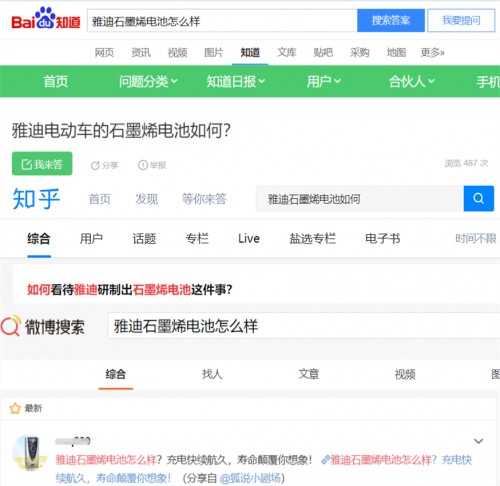Focus the Zhihu search input field
This screenshot has height=486, width=500.
360,199
